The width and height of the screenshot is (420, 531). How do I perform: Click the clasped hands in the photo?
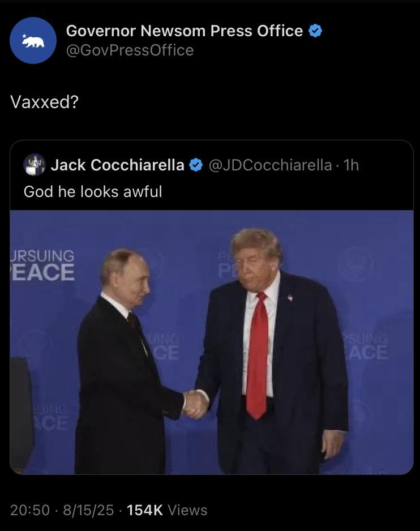(x=195, y=404)
